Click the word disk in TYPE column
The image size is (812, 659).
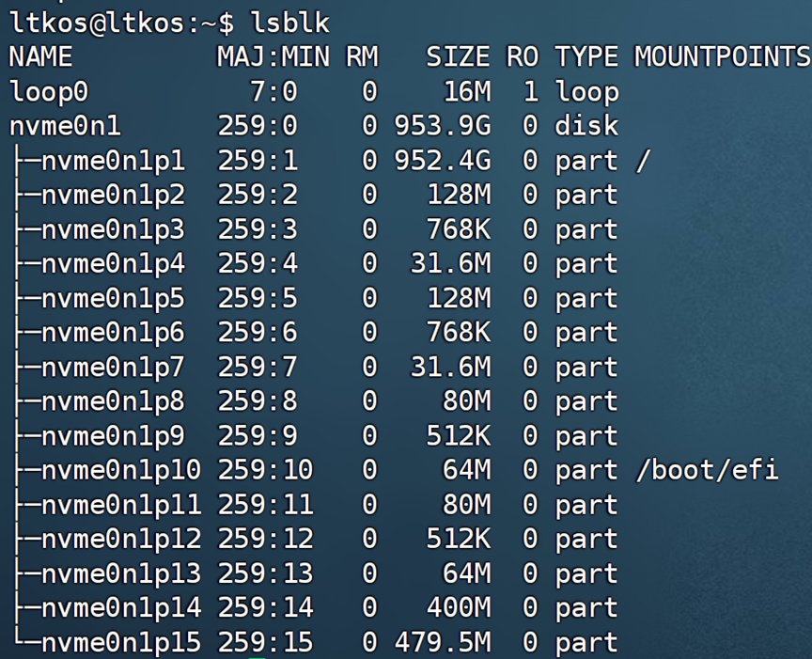point(586,126)
